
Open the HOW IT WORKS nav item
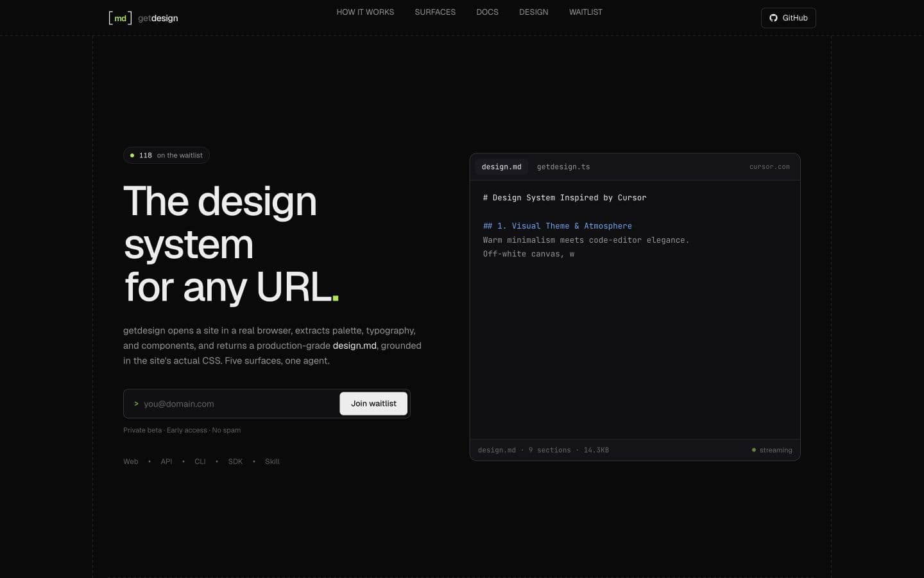365,12
